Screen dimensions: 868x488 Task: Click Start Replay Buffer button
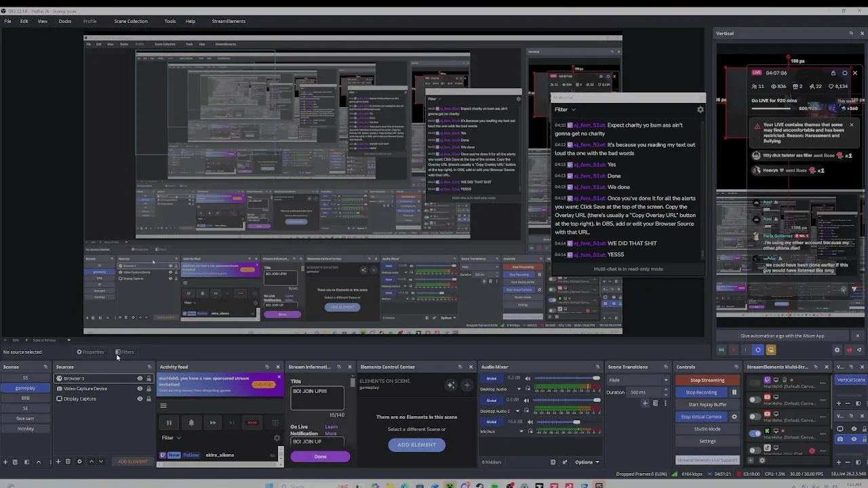[707, 405]
